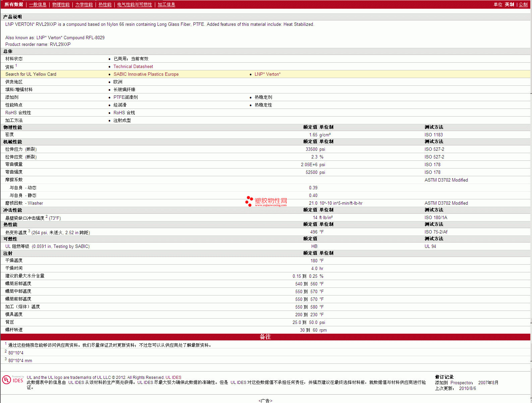
Task: Switch units to 公制 (metric)
Action: [x=523, y=5]
